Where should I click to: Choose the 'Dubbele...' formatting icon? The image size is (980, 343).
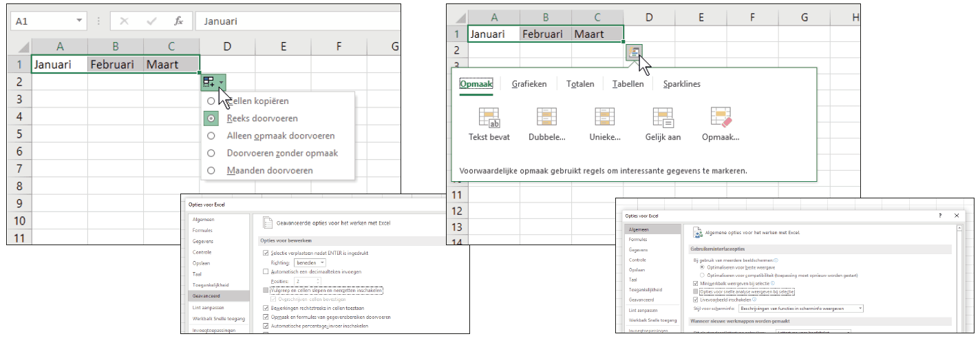pyautogui.click(x=546, y=118)
